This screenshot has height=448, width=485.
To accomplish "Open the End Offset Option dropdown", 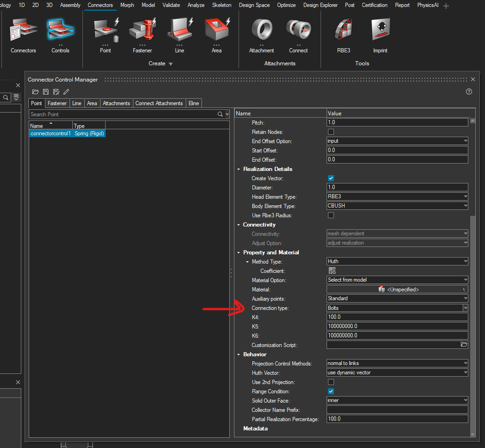I will click(x=397, y=141).
